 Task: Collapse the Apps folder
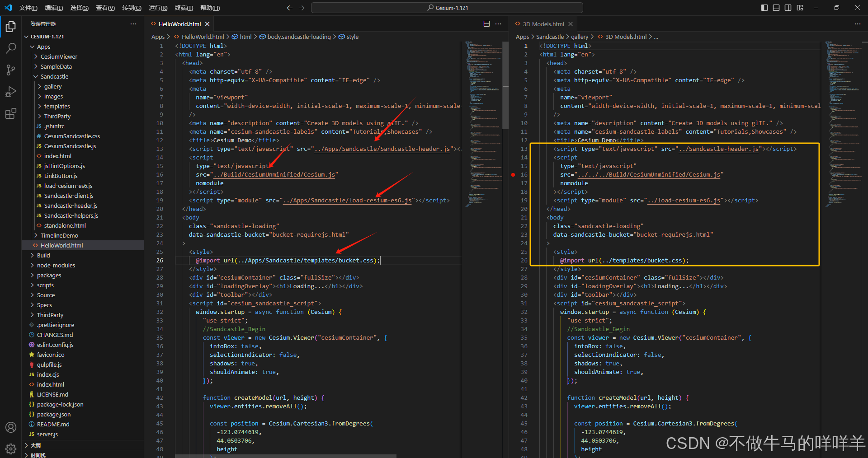tap(83, 47)
